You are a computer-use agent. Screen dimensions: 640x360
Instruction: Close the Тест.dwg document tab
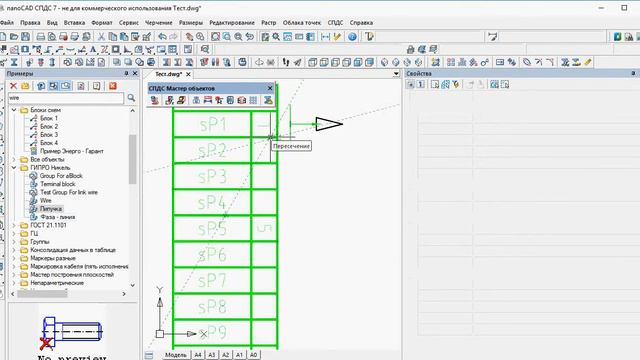click(x=188, y=74)
